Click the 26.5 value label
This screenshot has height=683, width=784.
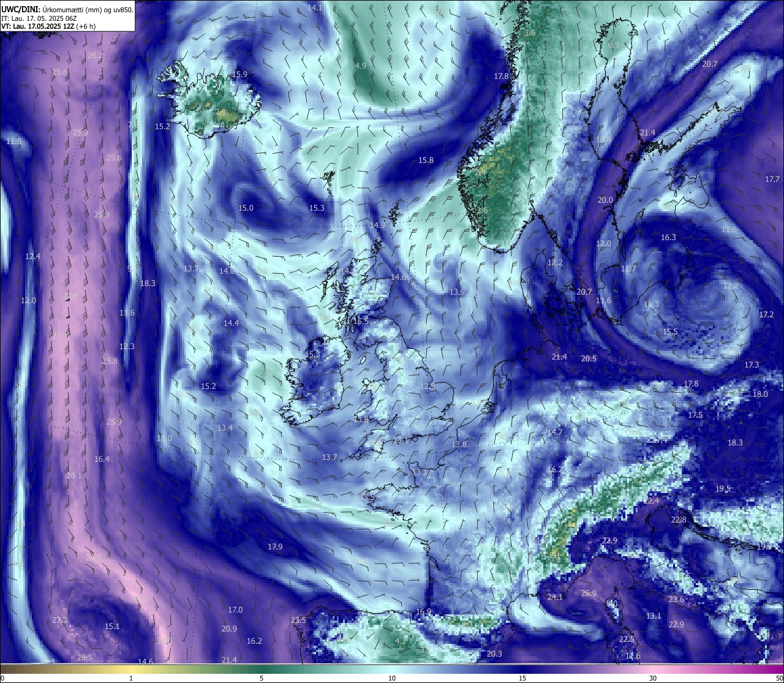pos(85,657)
